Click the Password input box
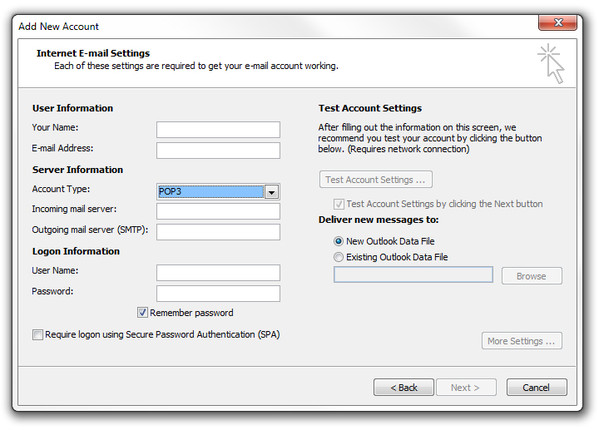This screenshot has height=430, width=599. 218,293
